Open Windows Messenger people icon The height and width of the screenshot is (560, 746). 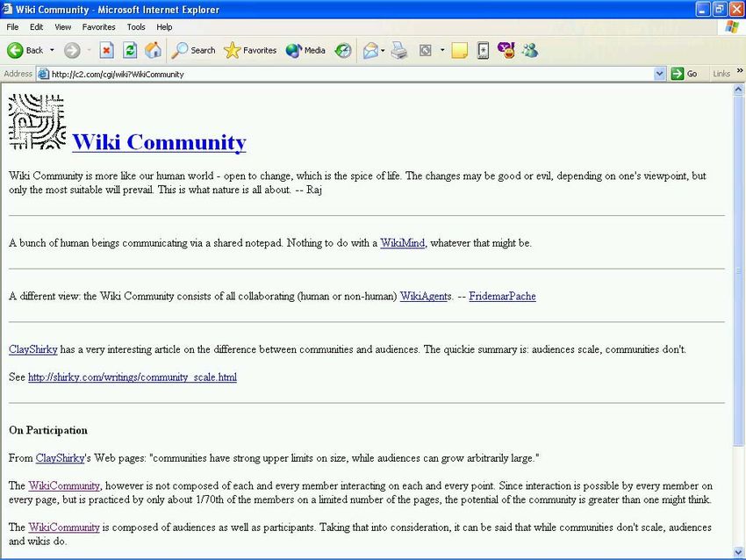click(x=529, y=50)
